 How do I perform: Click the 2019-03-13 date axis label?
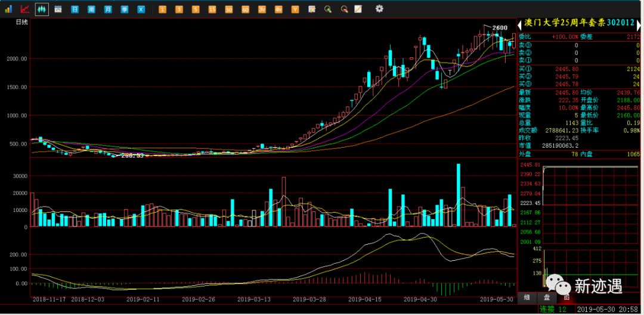click(x=254, y=300)
